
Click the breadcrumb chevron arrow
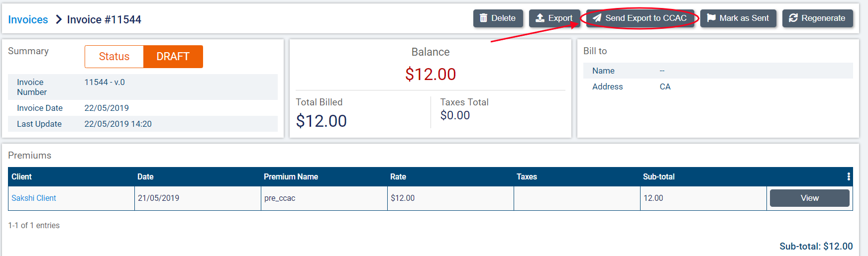(x=58, y=19)
